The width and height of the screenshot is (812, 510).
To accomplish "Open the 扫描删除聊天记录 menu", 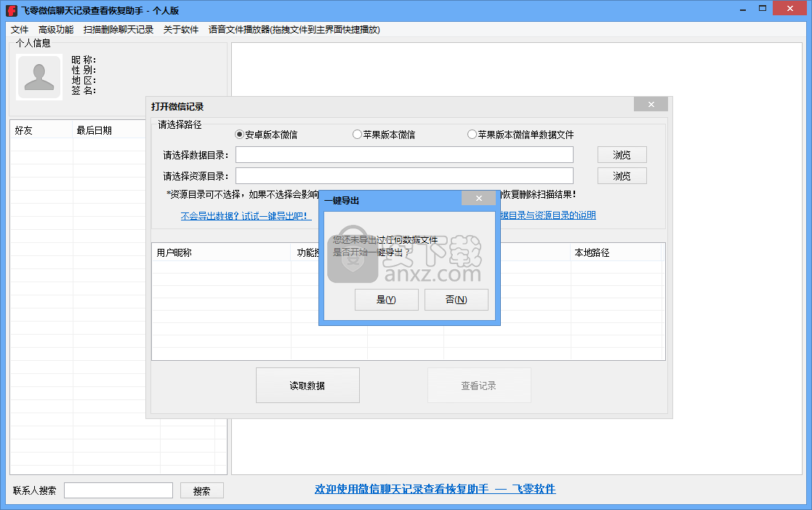I will point(118,30).
